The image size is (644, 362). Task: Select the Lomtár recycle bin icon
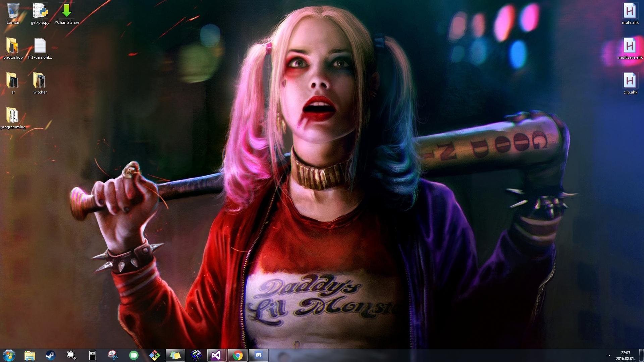tap(13, 13)
